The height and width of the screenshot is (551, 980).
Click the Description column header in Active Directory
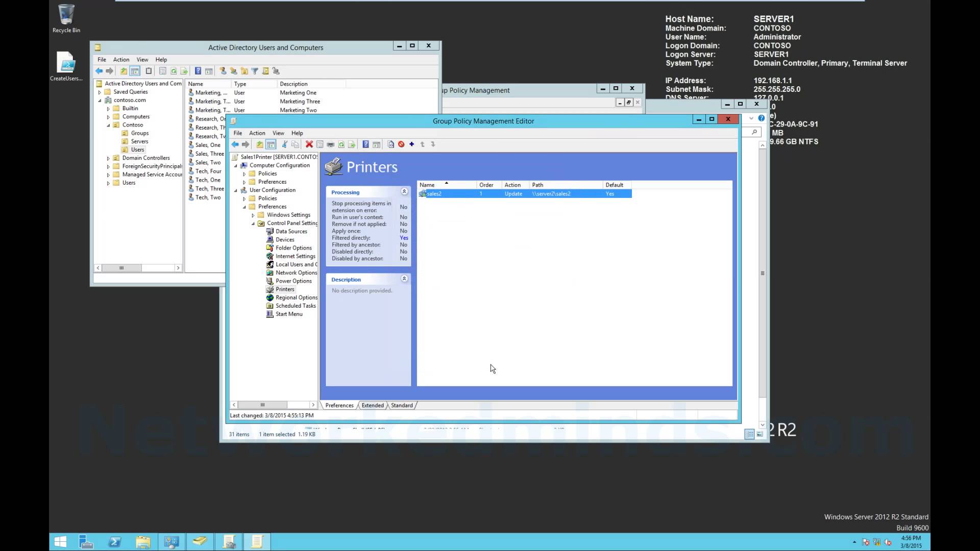point(311,84)
